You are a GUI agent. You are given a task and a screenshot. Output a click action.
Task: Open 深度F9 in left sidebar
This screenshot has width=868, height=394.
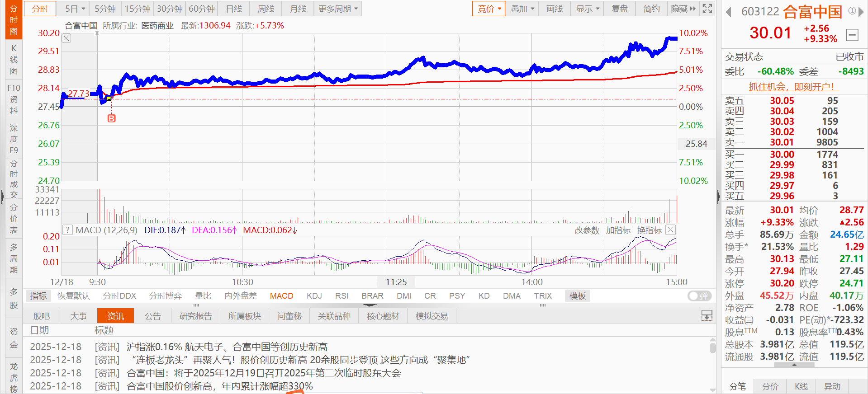[x=14, y=139]
